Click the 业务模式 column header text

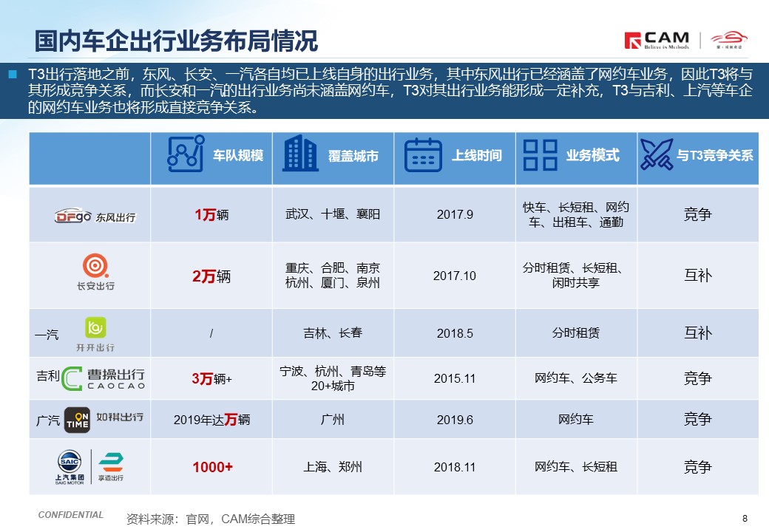pos(592,155)
